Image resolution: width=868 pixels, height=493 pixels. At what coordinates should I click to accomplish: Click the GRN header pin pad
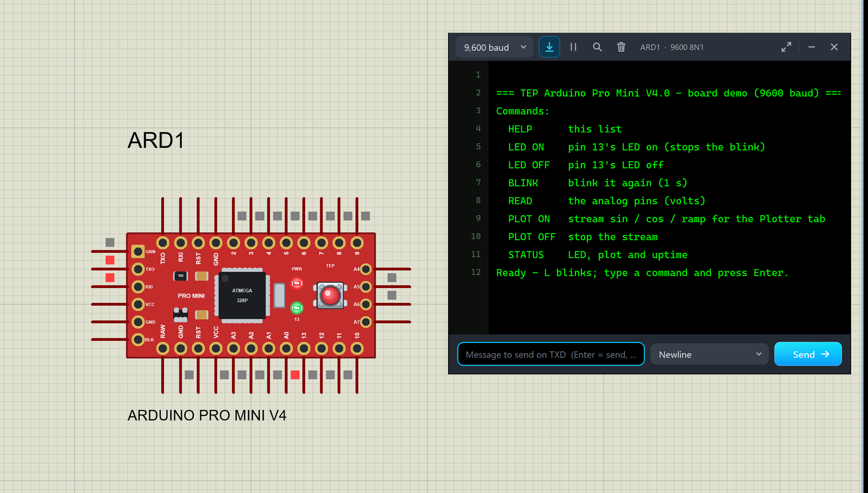pyautogui.click(x=138, y=251)
